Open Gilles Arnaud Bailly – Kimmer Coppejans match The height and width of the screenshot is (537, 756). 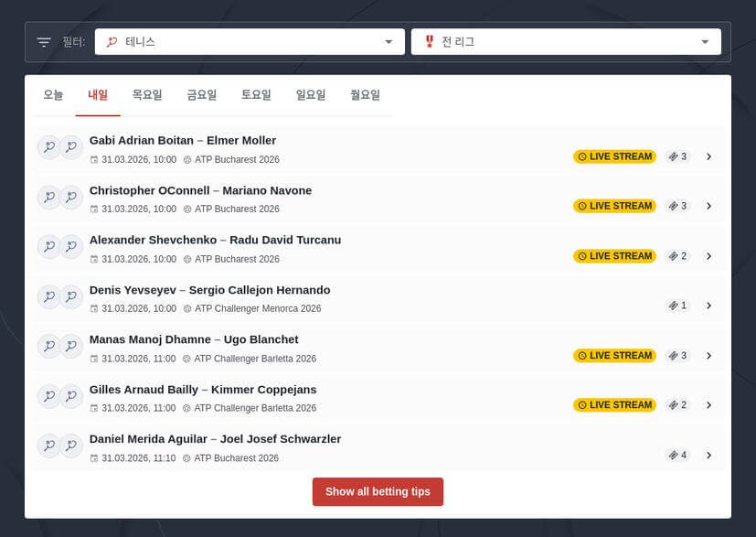203,389
